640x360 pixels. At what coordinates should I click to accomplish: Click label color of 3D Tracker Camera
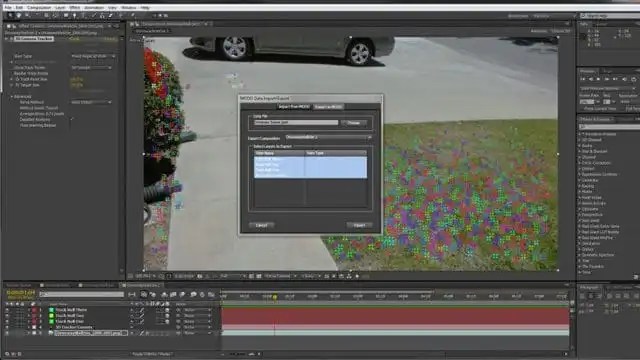pyautogui.click(x=34, y=327)
